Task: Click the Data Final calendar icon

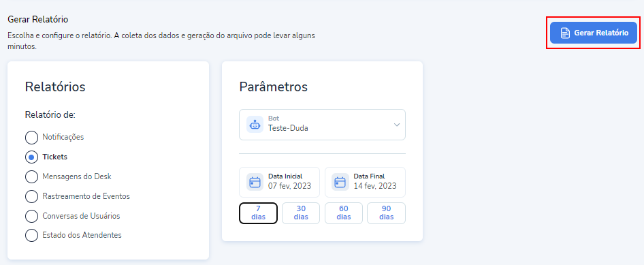Action: [340, 182]
